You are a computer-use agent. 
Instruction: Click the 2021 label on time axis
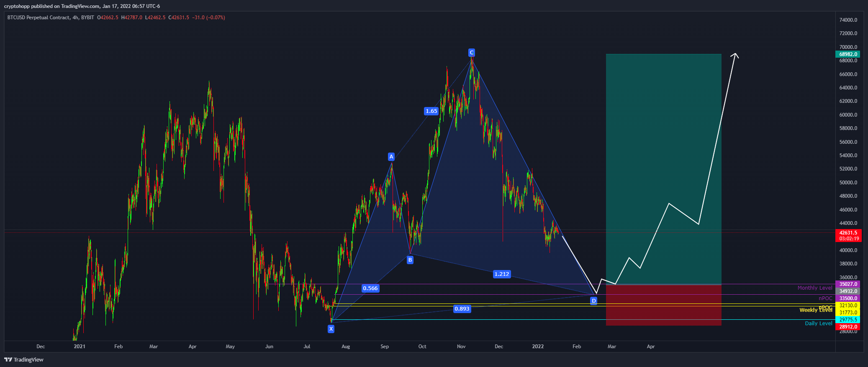tap(80, 347)
